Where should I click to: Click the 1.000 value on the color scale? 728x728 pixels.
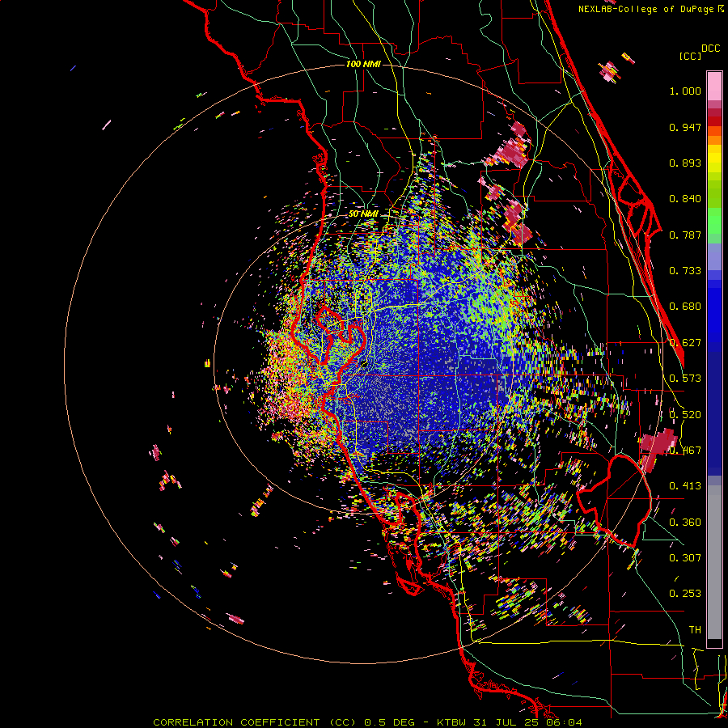pyautogui.click(x=685, y=91)
